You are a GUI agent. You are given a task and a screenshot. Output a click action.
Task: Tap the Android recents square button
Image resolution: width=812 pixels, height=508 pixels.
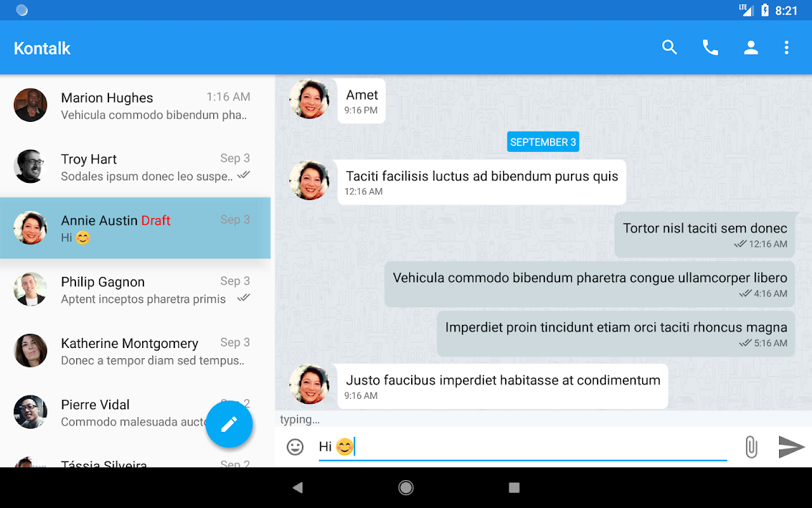(514, 488)
